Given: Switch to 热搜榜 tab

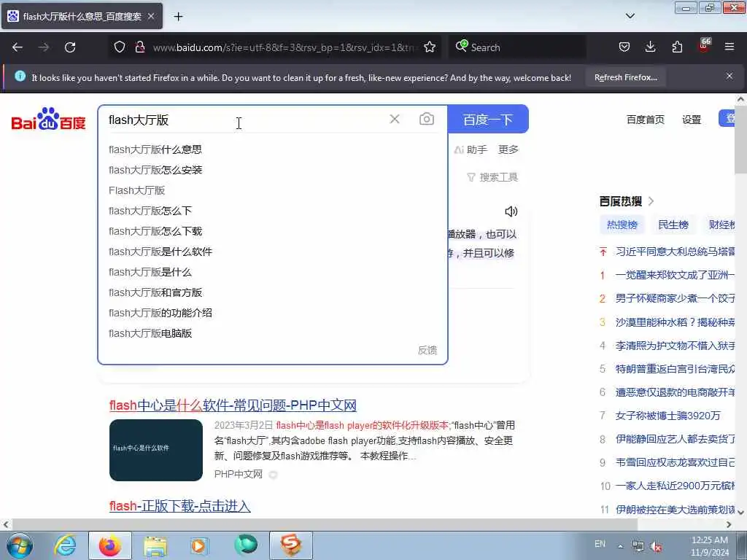Looking at the screenshot, I should point(622,225).
